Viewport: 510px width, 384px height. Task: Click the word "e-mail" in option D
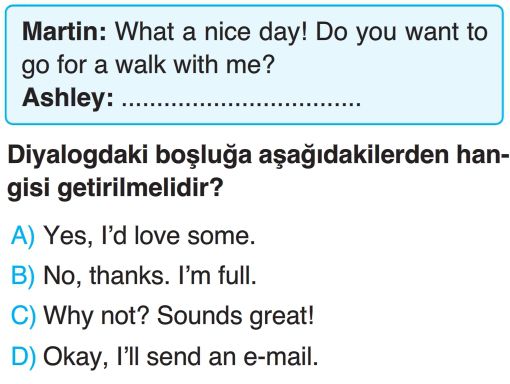pyautogui.click(x=279, y=357)
